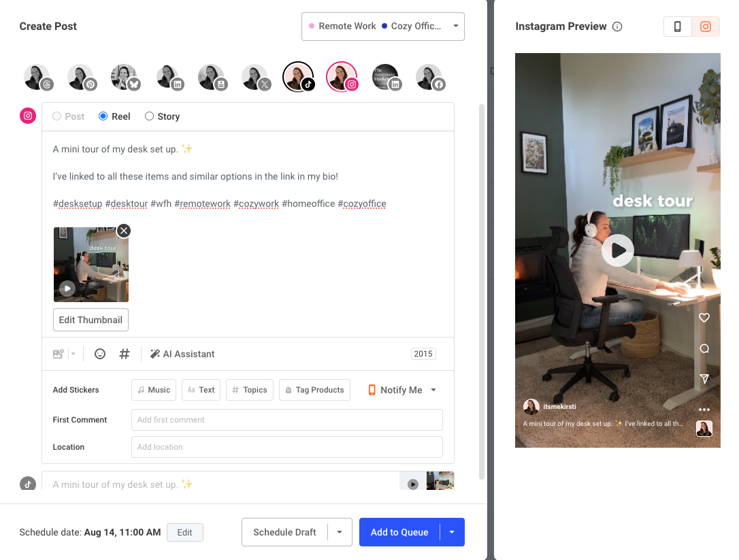Select the Post radio button
This screenshot has width=739, height=560.
(56, 116)
